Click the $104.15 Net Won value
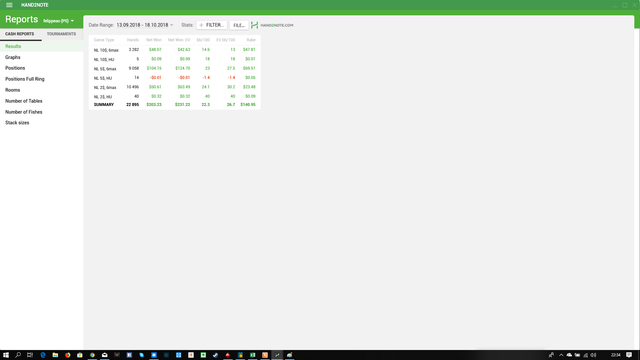This screenshot has width=640, height=360. click(x=154, y=68)
